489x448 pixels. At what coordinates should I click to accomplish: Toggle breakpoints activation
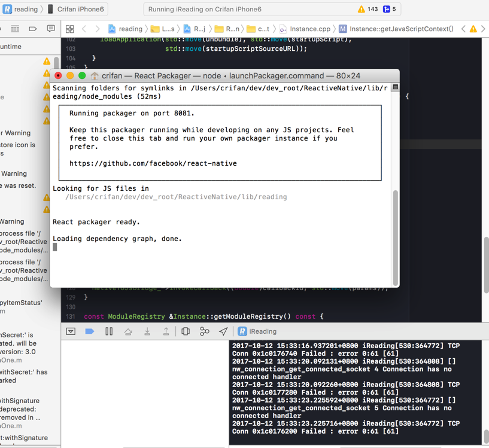(90, 331)
